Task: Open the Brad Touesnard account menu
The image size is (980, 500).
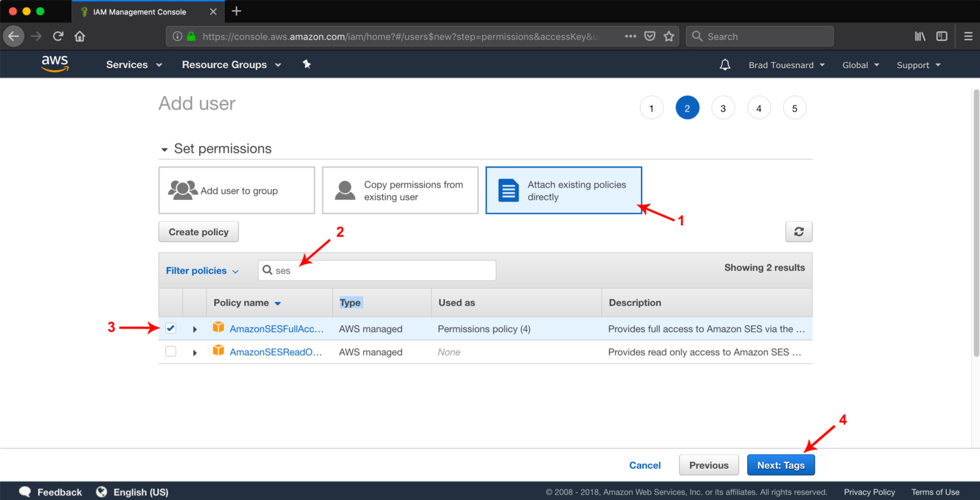Action: [787, 65]
